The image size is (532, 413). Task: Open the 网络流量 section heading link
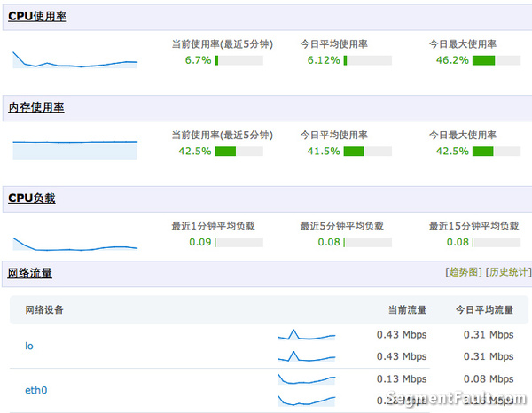point(30,272)
